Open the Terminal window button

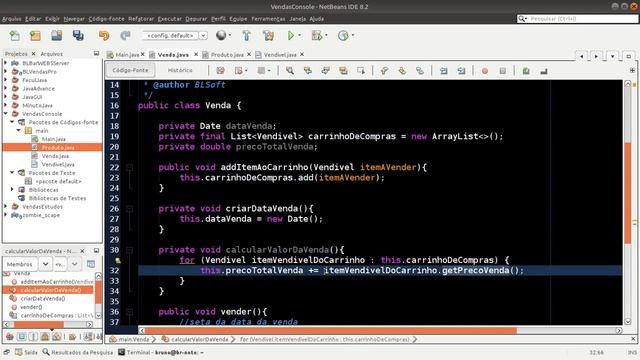pyautogui.click(x=161, y=352)
